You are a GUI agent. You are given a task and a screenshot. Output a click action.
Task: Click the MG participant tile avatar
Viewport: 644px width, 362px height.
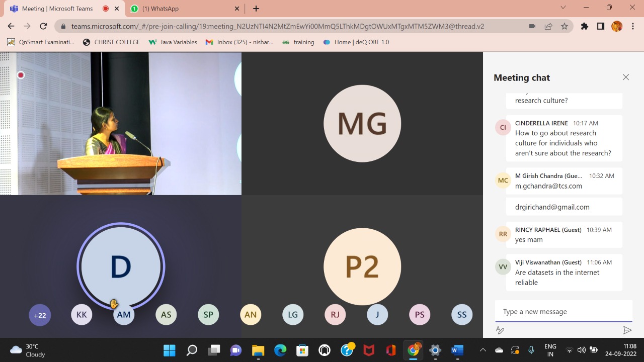tap(362, 123)
